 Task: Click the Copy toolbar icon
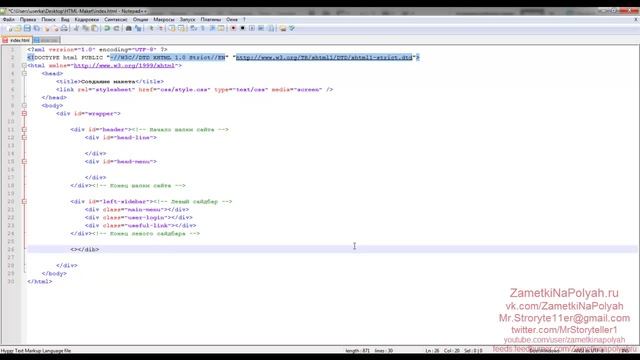tap(85, 29)
